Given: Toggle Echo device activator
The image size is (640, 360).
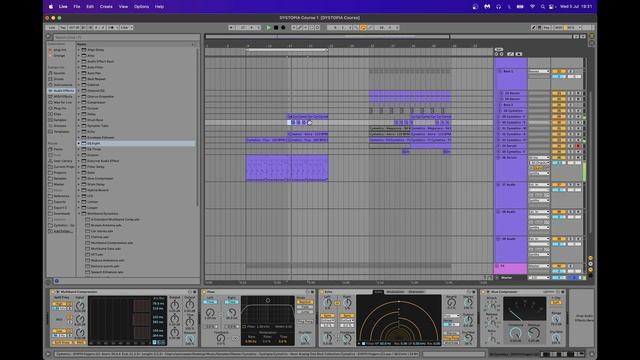Looking at the screenshot, I should (x=322, y=292).
